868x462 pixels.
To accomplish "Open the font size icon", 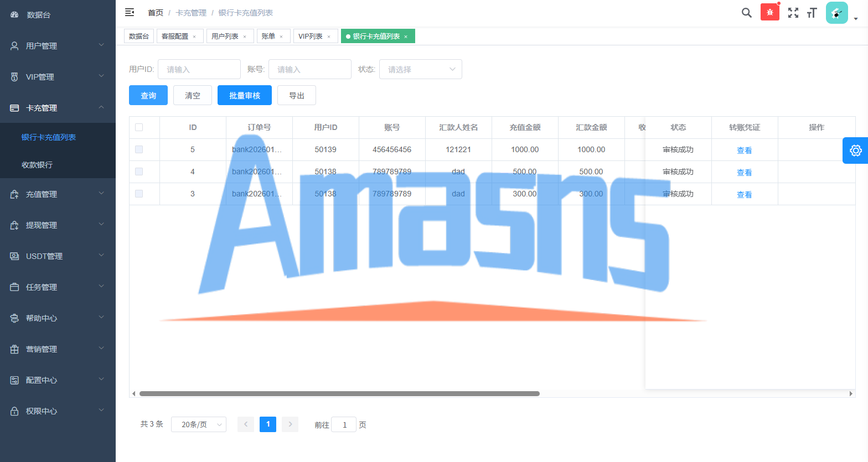I will click(x=812, y=13).
